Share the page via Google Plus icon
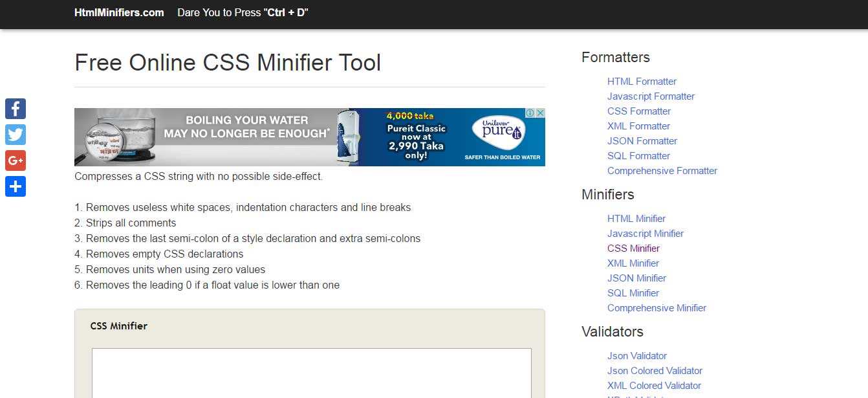The image size is (868, 398). coord(16,160)
